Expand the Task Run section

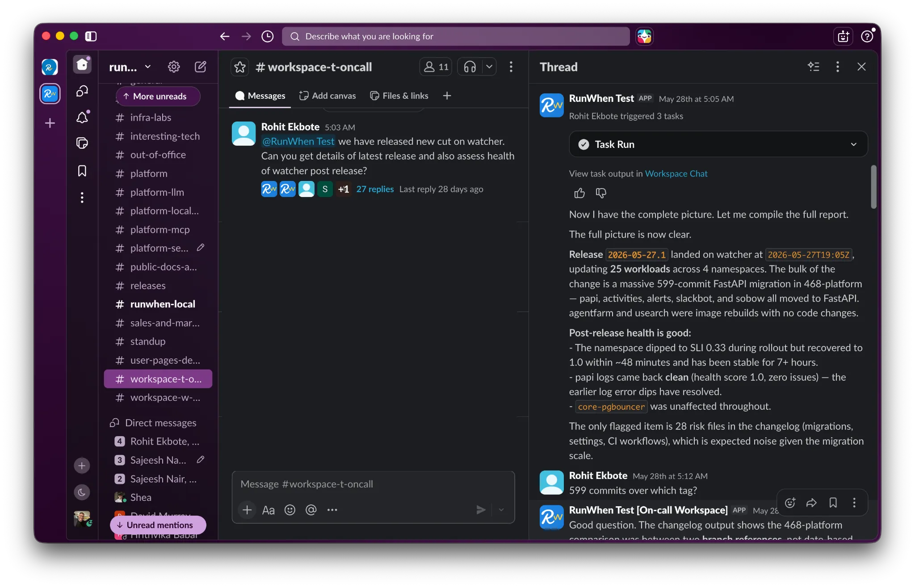(x=718, y=144)
